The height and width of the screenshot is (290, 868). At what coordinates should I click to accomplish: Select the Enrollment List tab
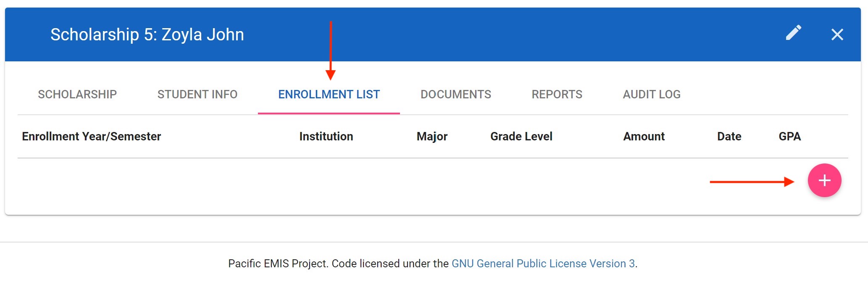(x=329, y=94)
